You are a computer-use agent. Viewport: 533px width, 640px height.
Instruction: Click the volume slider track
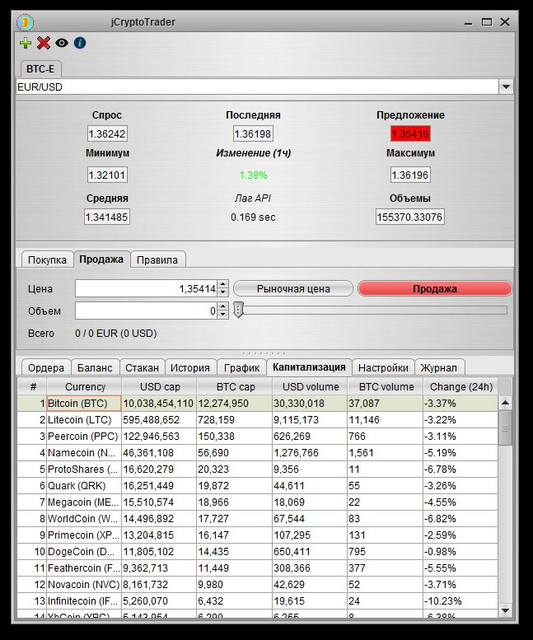pos(373,310)
